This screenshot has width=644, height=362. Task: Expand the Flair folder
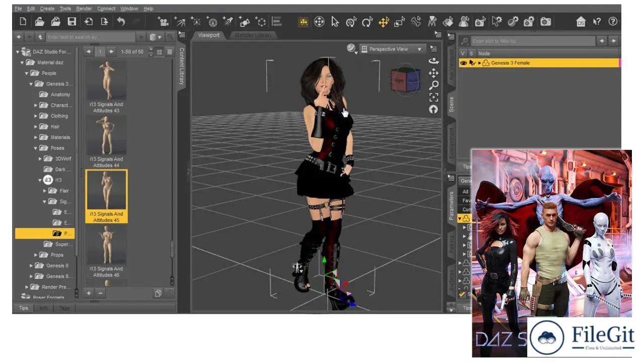[x=45, y=191]
